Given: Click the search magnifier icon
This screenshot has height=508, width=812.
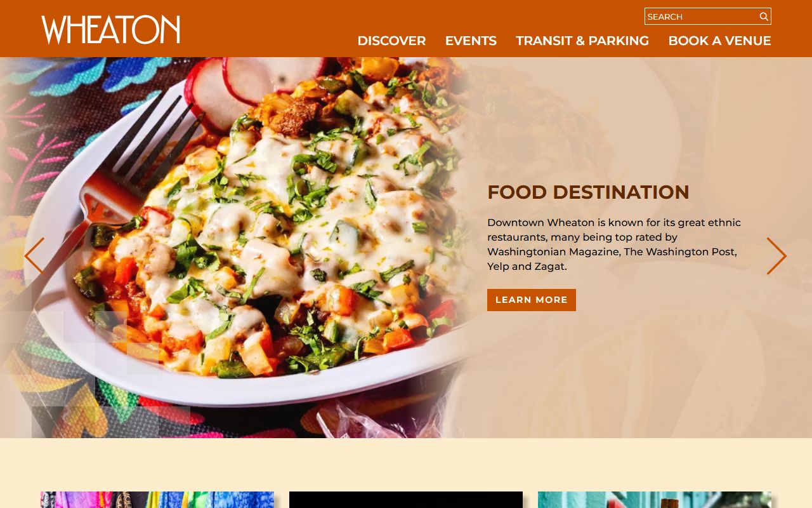Looking at the screenshot, I should pyautogui.click(x=764, y=17).
